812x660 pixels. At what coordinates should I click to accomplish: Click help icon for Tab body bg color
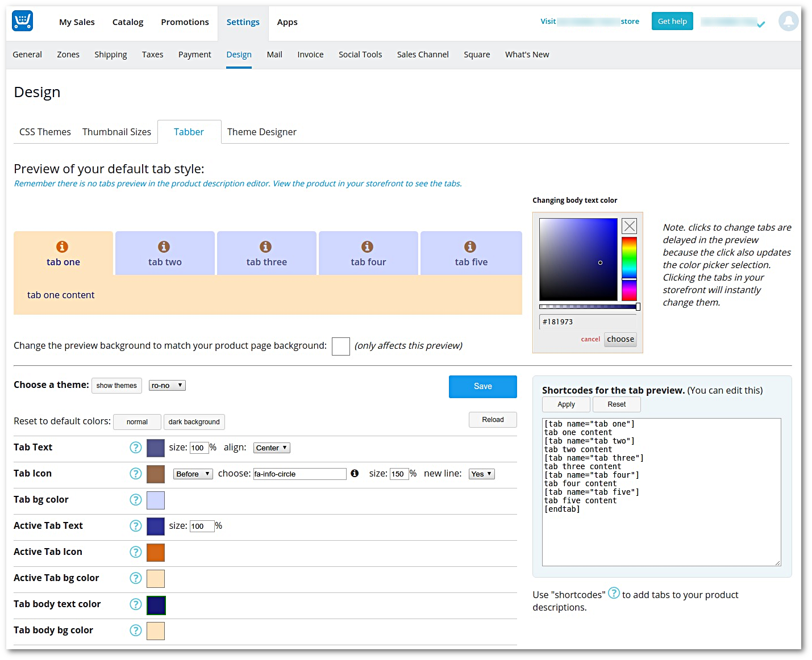pyautogui.click(x=135, y=630)
